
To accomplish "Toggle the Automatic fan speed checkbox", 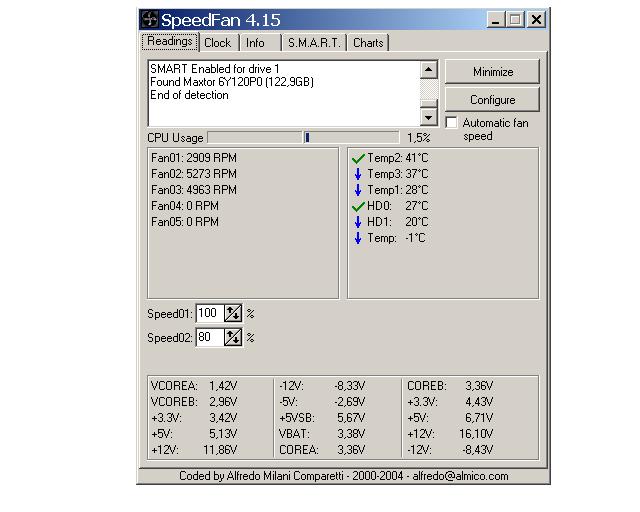I will [451, 122].
